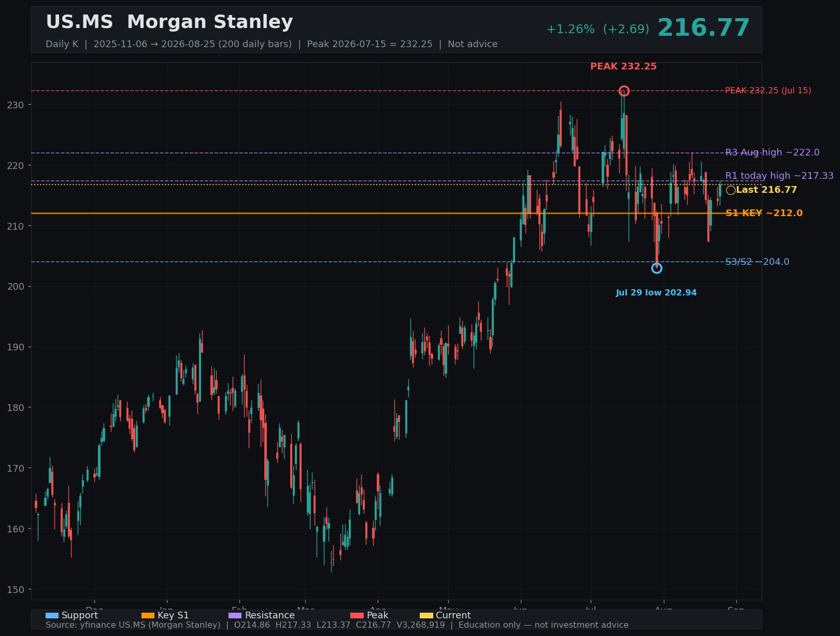Click the 'US.MS Morgan Stanley' title
This screenshot has height=636, width=840.
click(x=169, y=22)
